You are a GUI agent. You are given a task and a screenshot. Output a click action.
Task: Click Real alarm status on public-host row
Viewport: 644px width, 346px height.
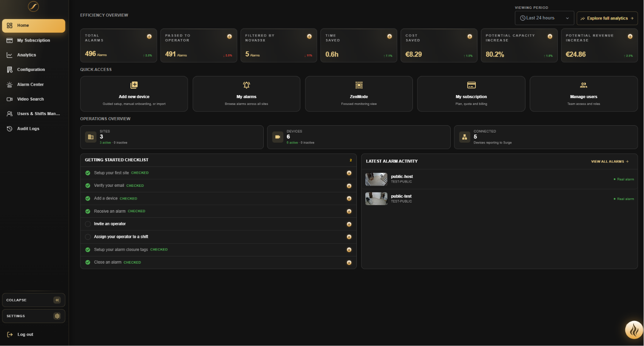click(624, 179)
